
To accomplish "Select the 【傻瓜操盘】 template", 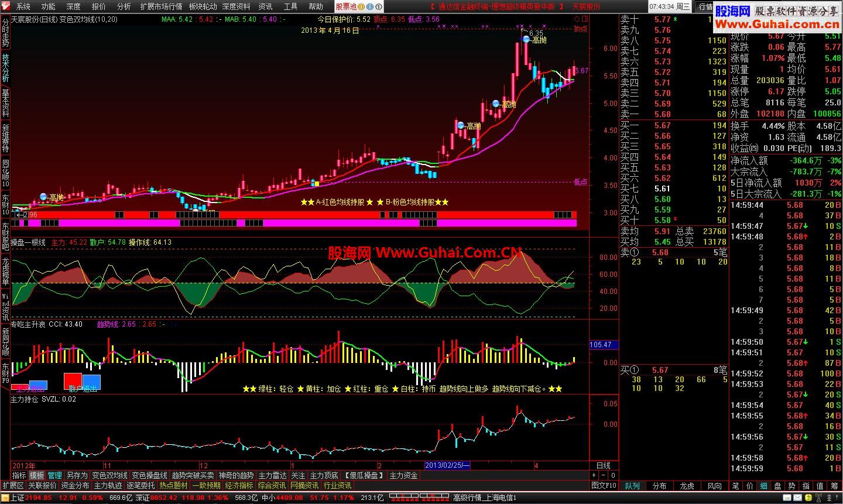I will pyautogui.click(x=364, y=475).
